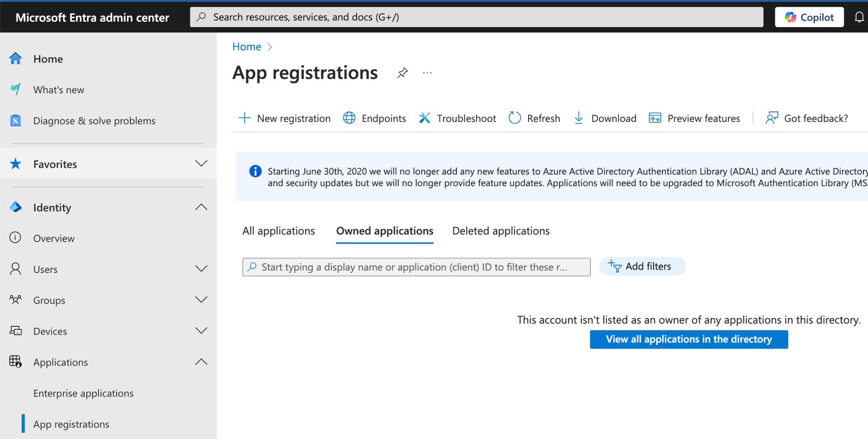Collapse the Identity section
The width and height of the screenshot is (868, 439).
201,207
